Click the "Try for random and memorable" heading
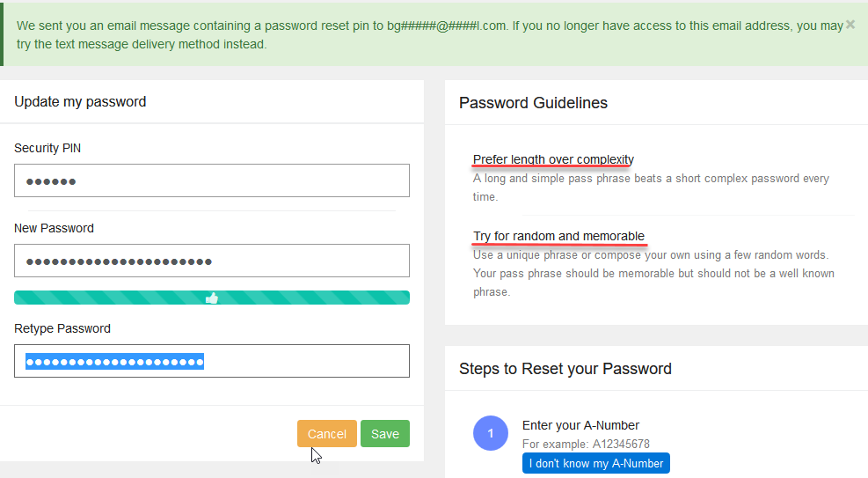This screenshot has width=868, height=478. 558,236
